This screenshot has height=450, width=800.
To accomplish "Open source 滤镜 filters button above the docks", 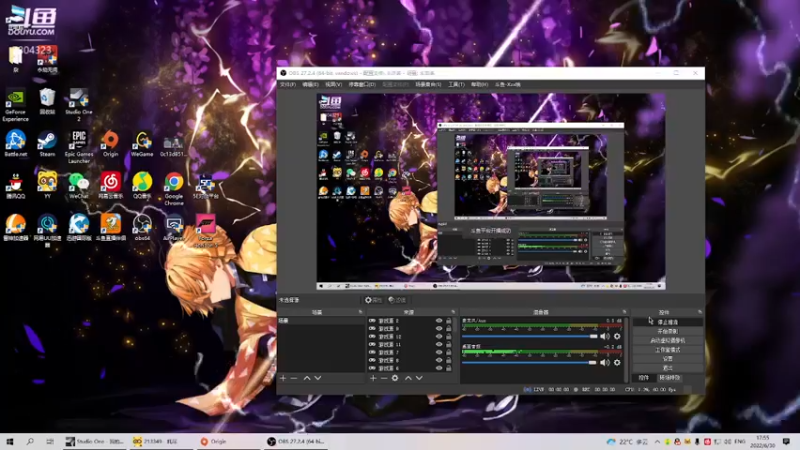I will [x=397, y=300].
